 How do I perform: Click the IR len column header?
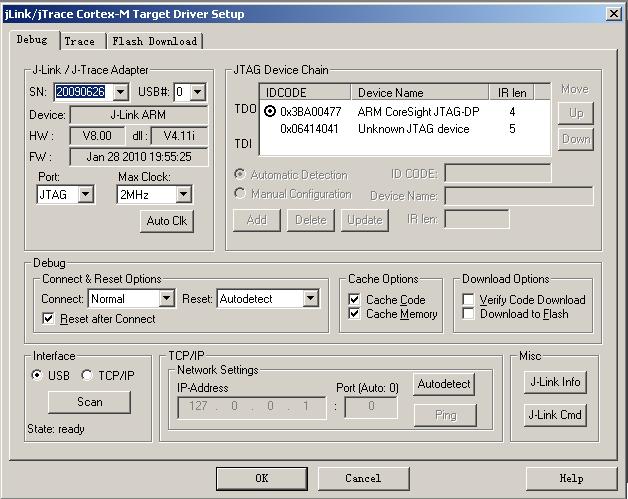point(511,93)
